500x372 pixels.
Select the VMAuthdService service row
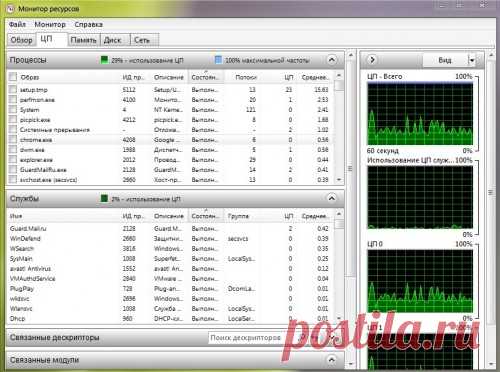coord(171,279)
